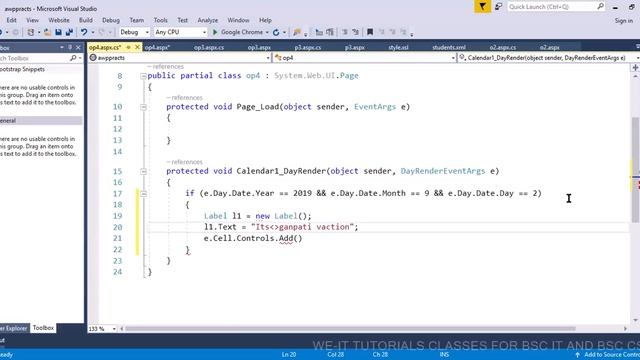Switch to the students.xml tab
The width and height of the screenshot is (640, 360).
click(x=449, y=47)
